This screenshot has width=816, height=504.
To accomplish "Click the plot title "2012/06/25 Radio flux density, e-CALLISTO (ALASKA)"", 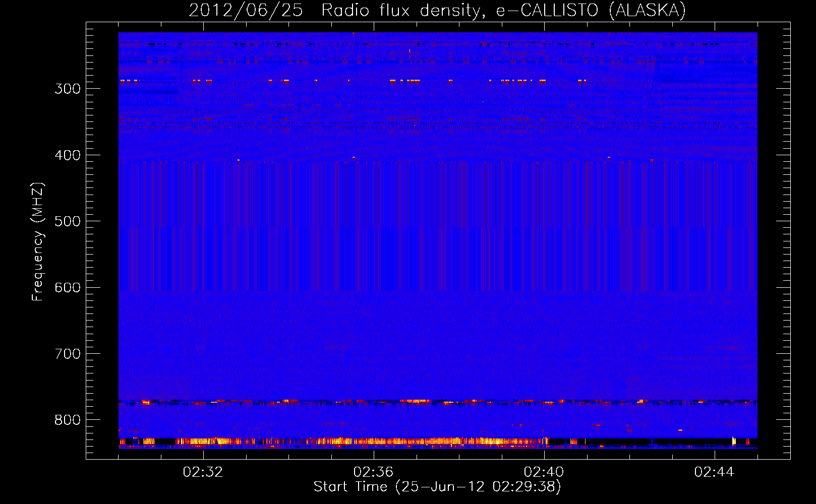I will coord(437,11).
